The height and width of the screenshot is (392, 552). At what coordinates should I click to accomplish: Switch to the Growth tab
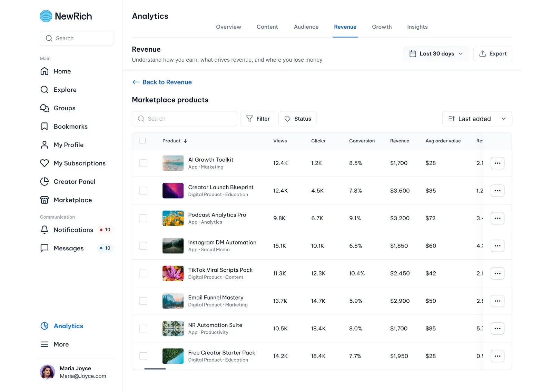382,27
